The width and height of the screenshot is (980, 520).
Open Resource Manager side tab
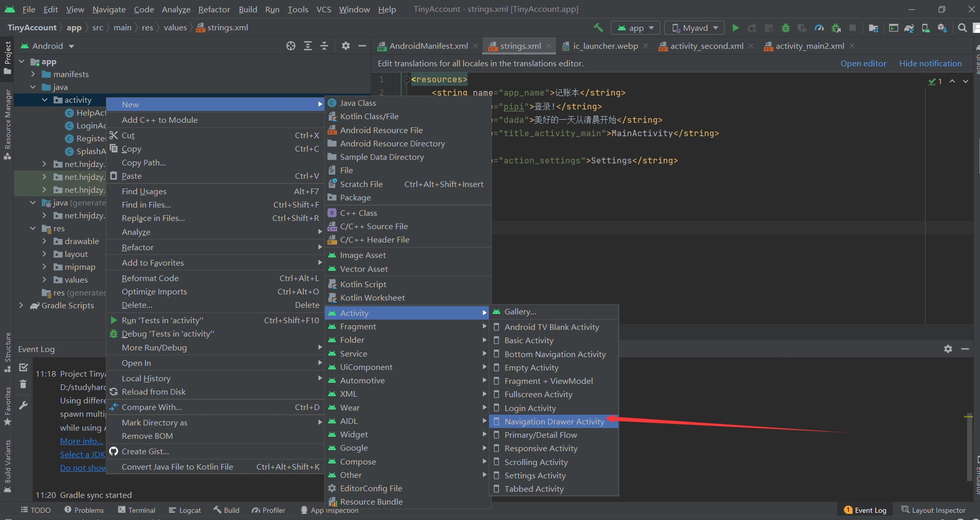[7, 124]
